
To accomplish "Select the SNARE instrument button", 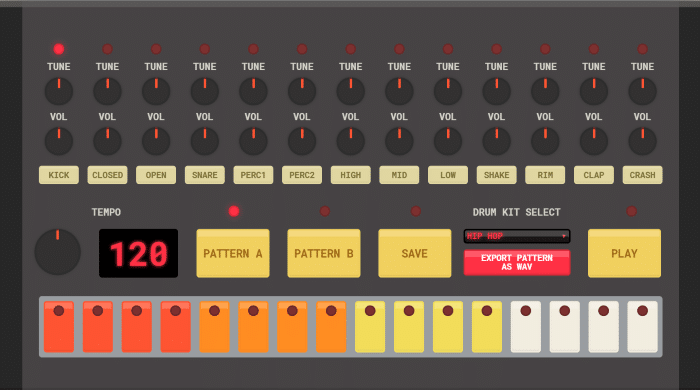I will 204,175.
